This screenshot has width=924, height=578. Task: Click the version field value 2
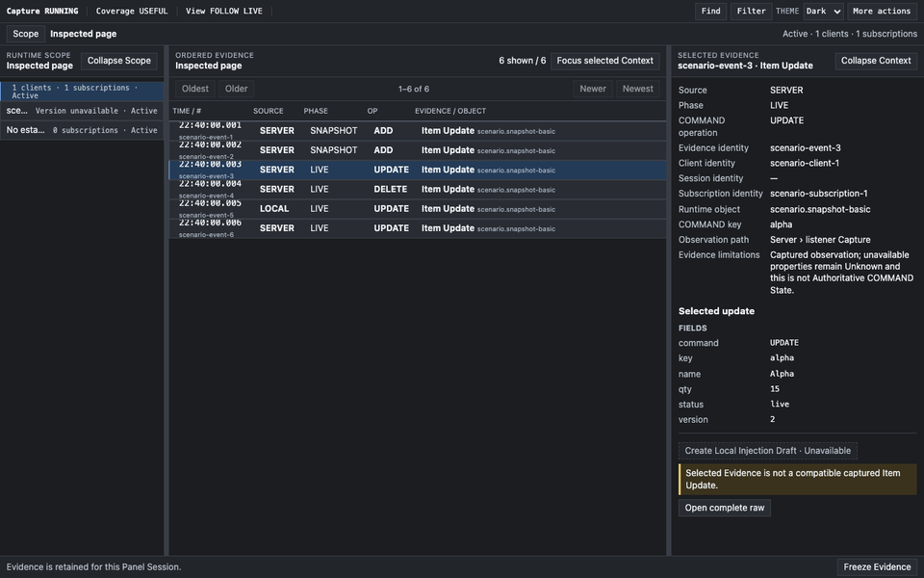click(772, 419)
